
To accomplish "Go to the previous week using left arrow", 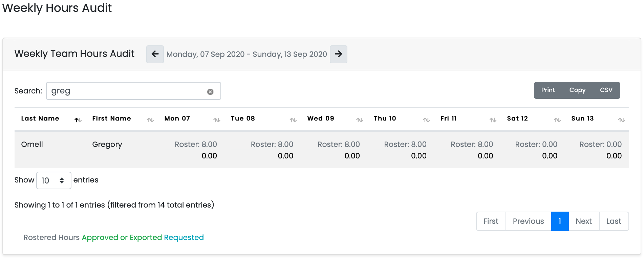I will 155,54.
